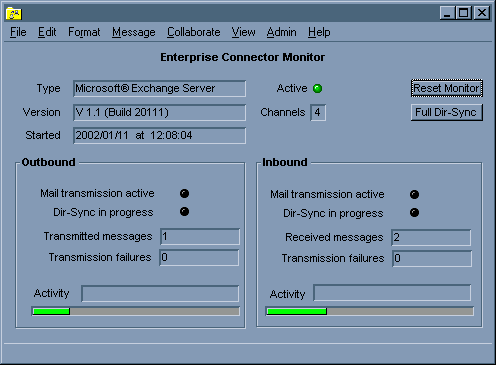
Task: Click the Type field showing Exchange Server
Action: pos(160,89)
